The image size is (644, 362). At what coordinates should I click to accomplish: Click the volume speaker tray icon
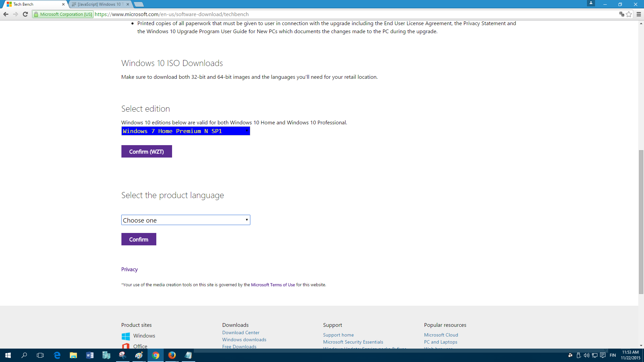point(586,355)
